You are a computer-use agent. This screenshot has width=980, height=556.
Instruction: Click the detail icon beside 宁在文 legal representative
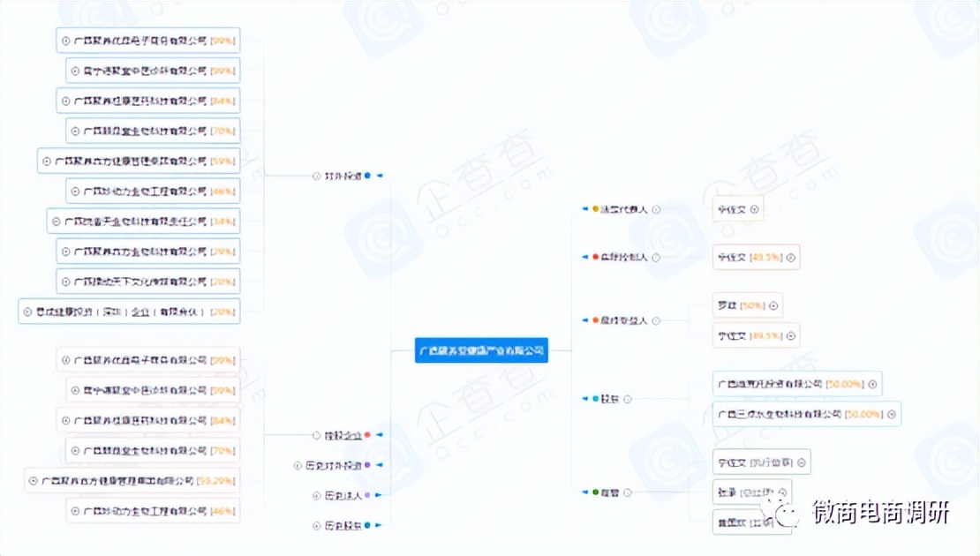pyautogui.click(x=756, y=209)
